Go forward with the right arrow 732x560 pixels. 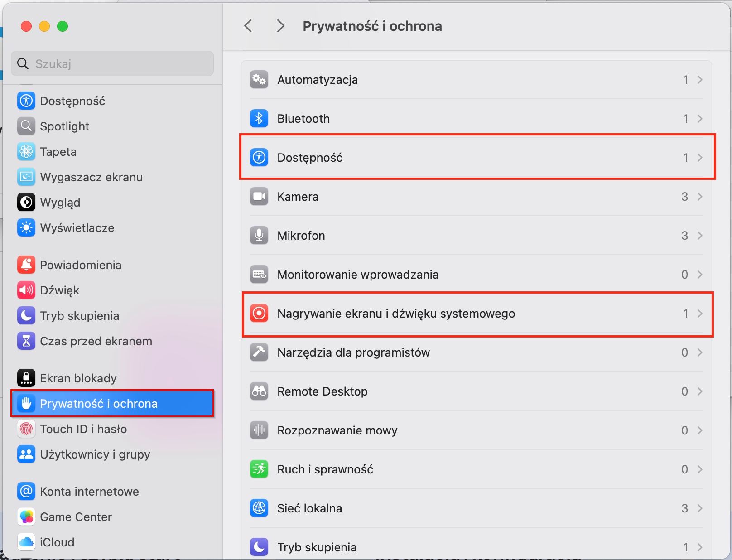(280, 26)
